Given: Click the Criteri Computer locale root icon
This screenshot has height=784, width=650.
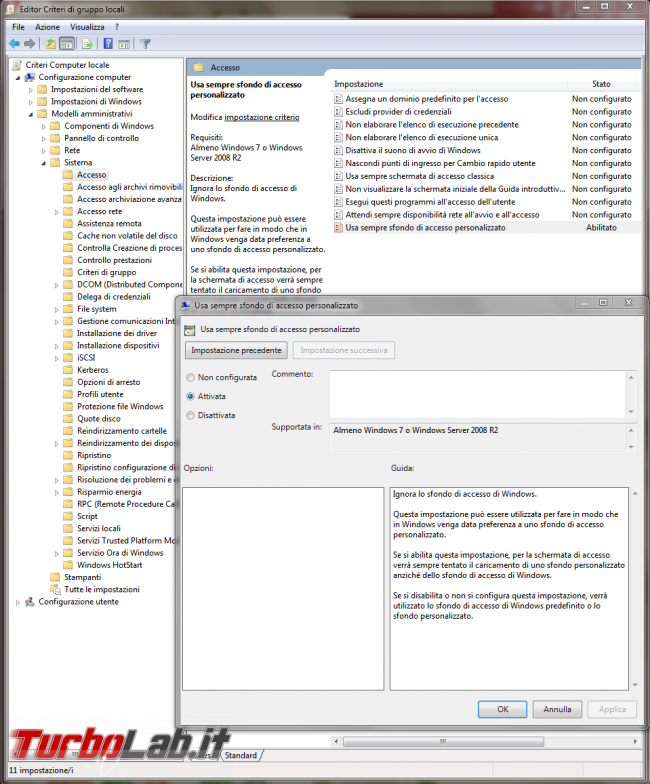Looking at the screenshot, I should click(18, 65).
